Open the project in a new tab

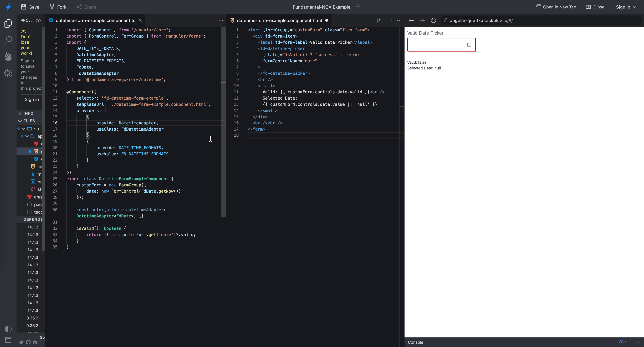pyautogui.click(x=555, y=7)
